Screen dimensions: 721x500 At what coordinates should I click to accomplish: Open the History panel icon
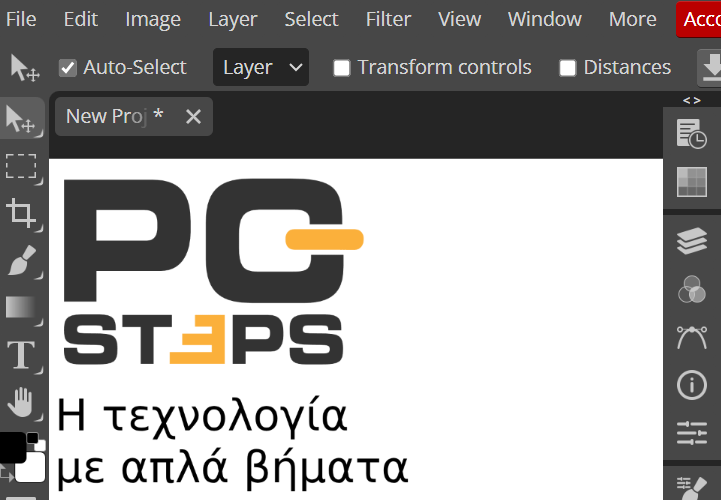691,133
